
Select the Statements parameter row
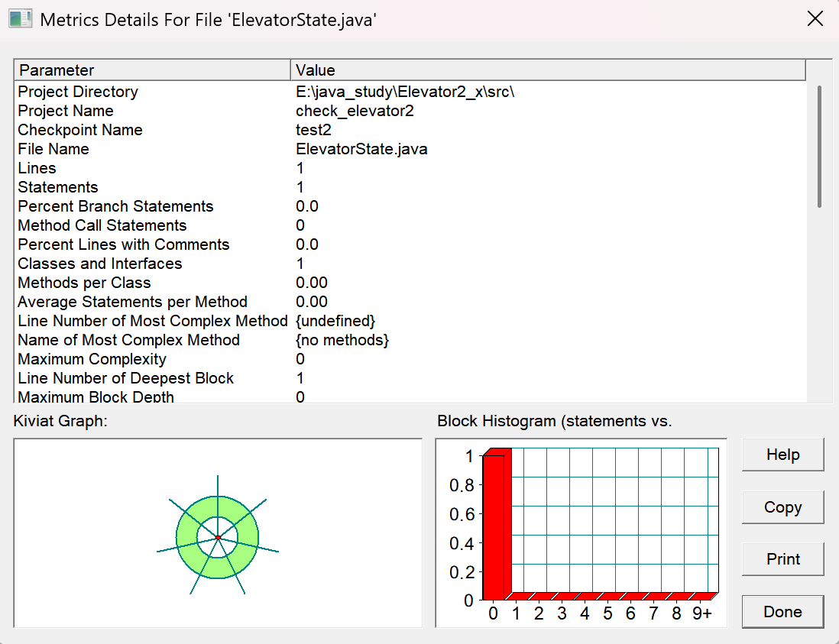[411, 187]
